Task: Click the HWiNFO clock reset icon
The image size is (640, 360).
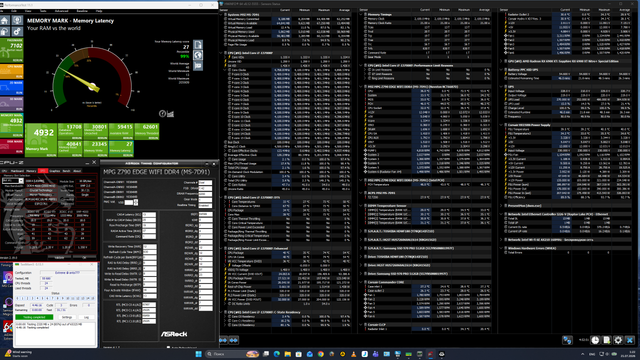Action: coord(595,340)
